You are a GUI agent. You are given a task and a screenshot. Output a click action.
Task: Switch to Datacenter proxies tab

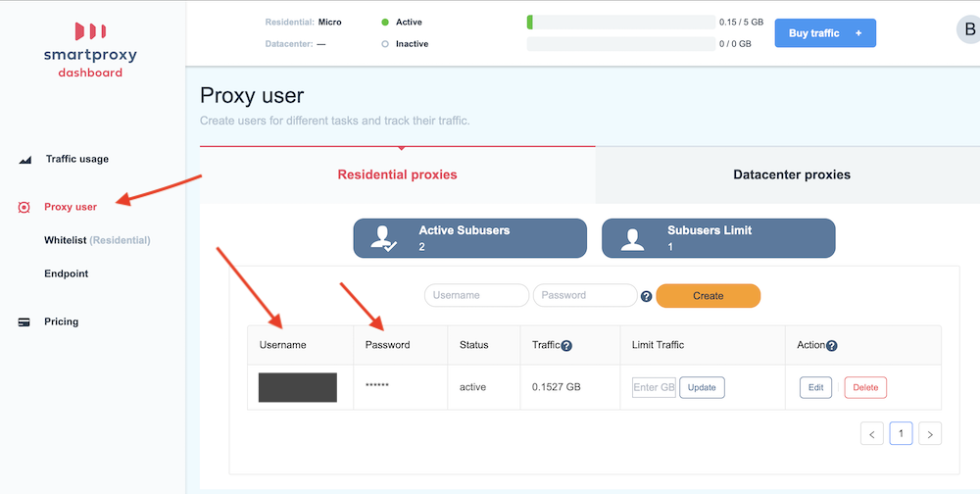click(791, 174)
